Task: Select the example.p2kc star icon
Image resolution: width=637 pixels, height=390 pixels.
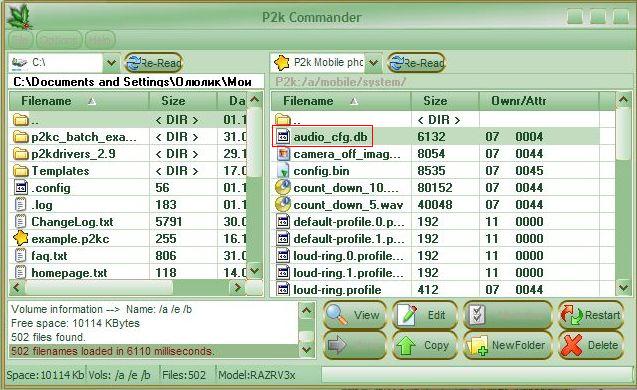Action: click(x=20, y=238)
